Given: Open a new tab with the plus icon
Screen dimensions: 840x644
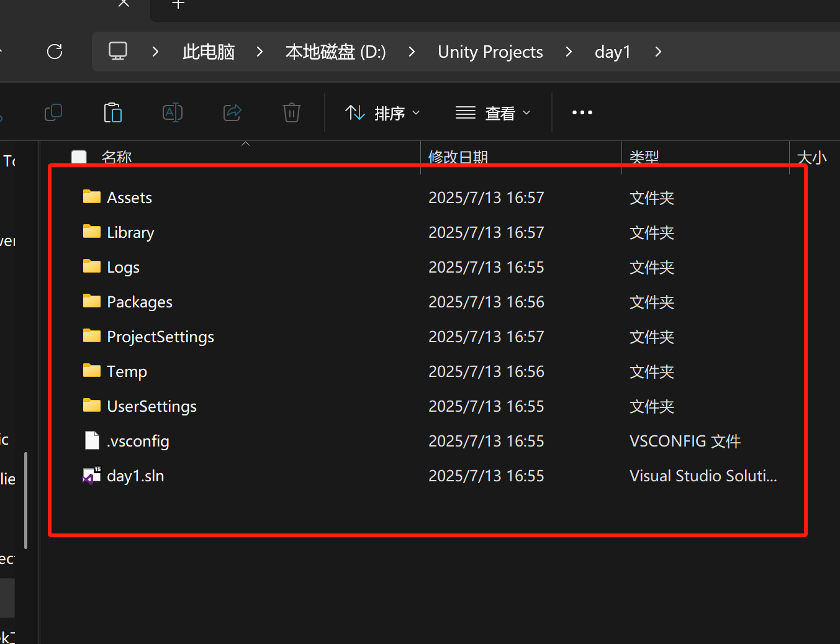Looking at the screenshot, I should point(178,5).
